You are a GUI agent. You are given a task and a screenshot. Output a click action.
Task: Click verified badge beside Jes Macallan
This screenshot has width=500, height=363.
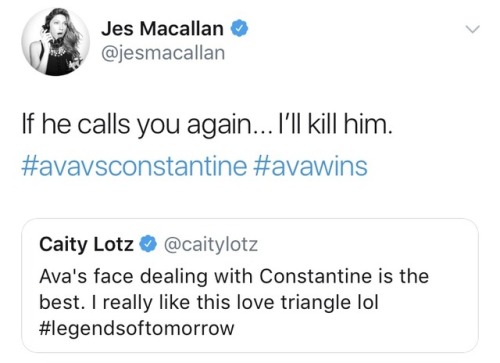tap(240, 29)
